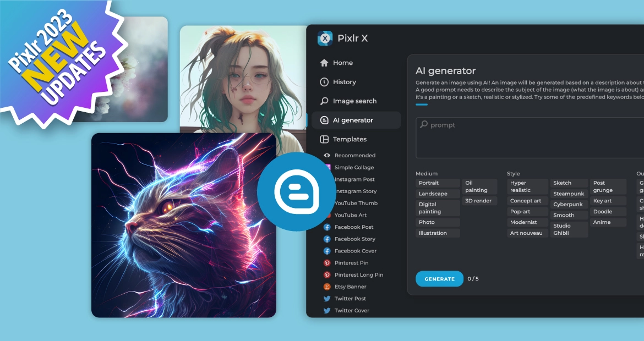Click the AI generator sidebar icon
The height and width of the screenshot is (341, 644).
pyautogui.click(x=324, y=120)
